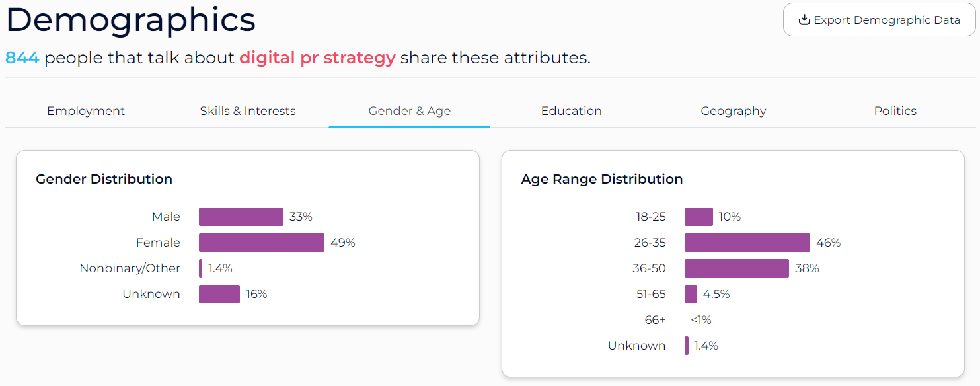Select the Nonbinary/Other bar

pyautogui.click(x=200, y=268)
